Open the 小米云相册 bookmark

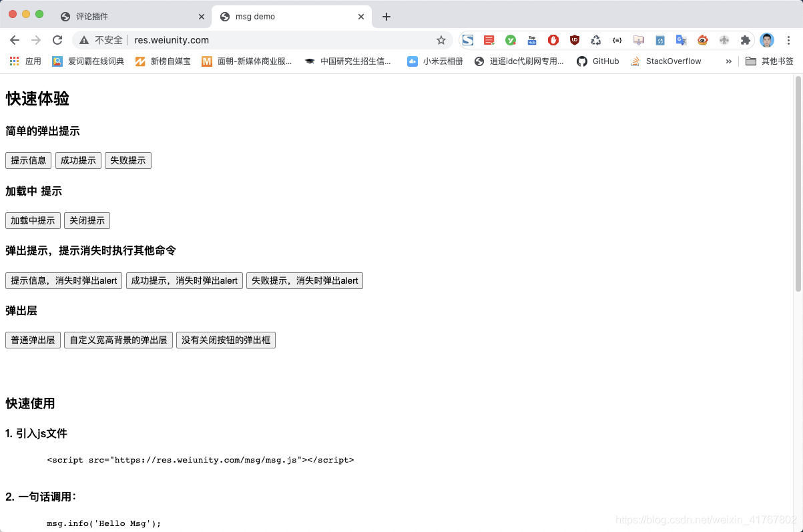pyautogui.click(x=435, y=61)
